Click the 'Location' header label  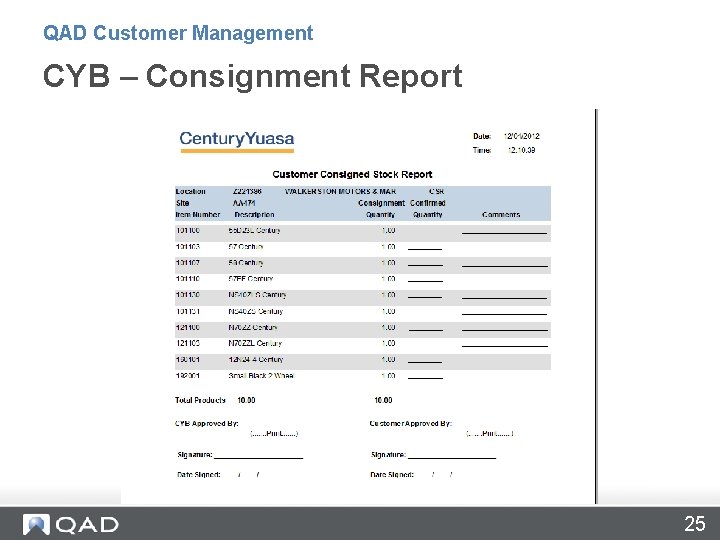click(191, 191)
